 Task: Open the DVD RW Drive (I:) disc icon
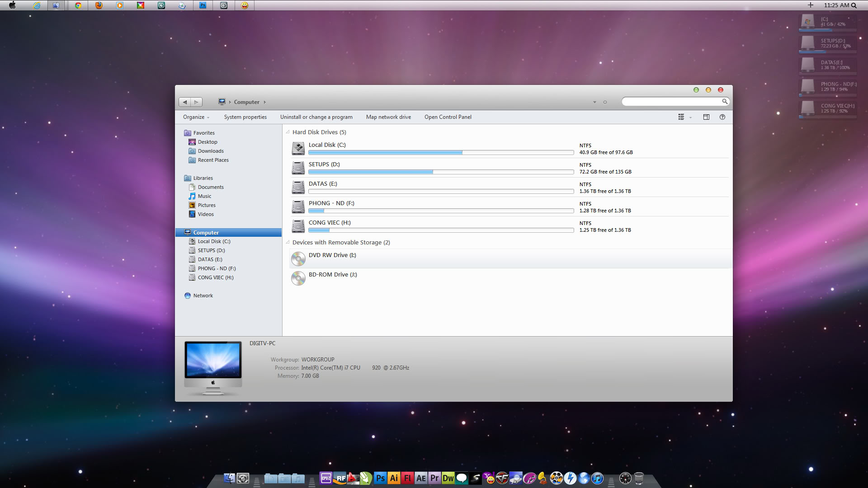click(x=298, y=258)
